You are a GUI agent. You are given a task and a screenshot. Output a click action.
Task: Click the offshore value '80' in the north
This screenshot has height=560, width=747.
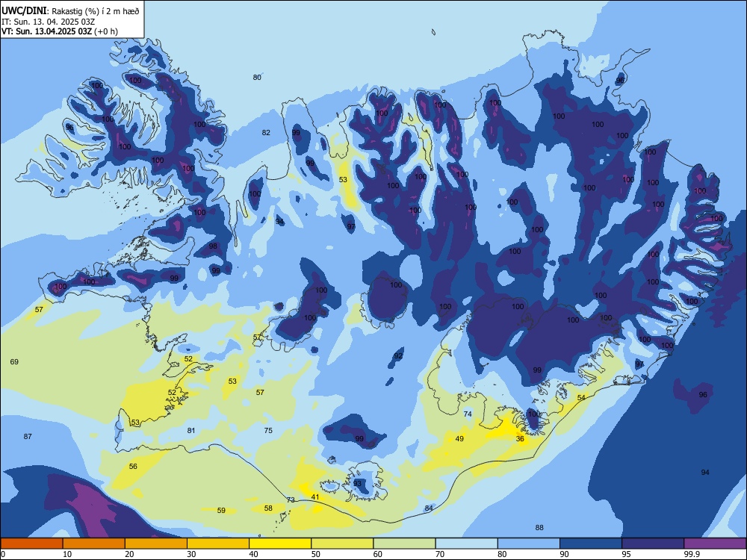click(257, 77)
